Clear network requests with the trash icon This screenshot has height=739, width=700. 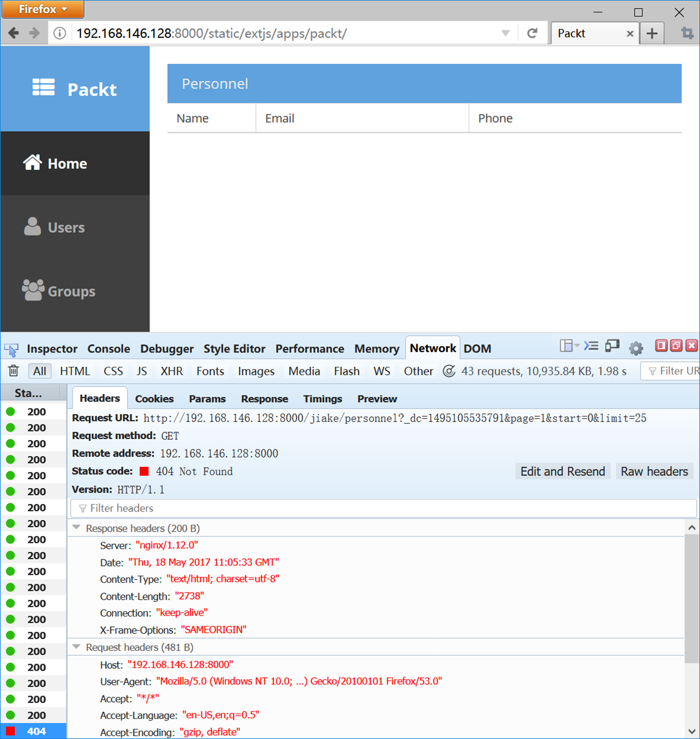[x=14, y=371]
